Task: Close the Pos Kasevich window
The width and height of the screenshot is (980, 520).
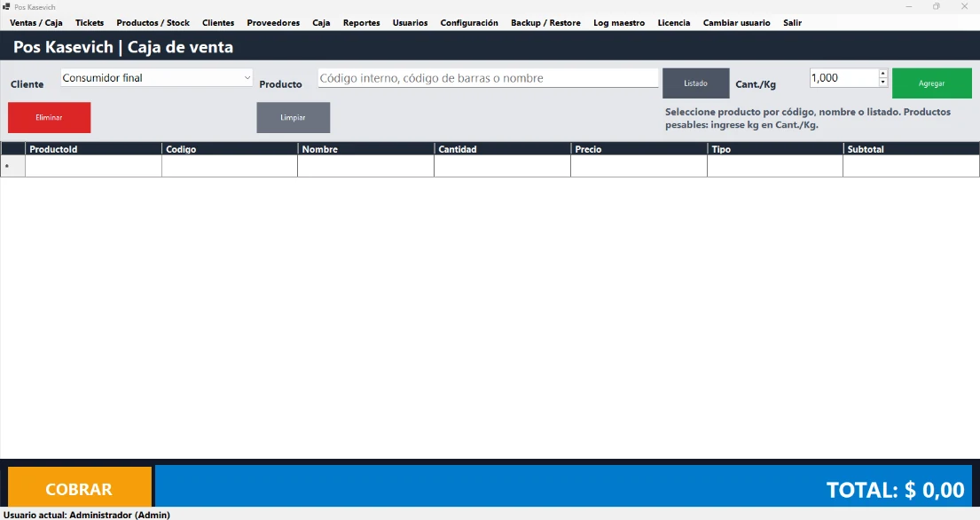Action: click(964, 6)
